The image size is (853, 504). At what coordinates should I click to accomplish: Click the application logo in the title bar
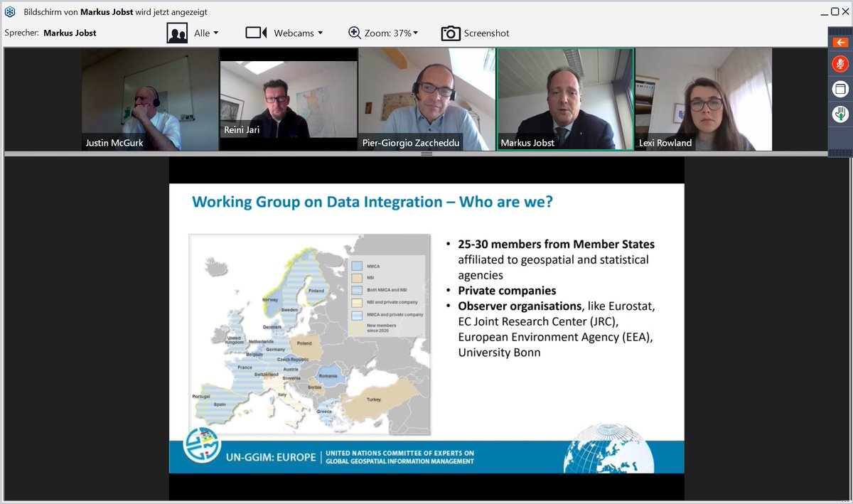(x=10, y=11)
